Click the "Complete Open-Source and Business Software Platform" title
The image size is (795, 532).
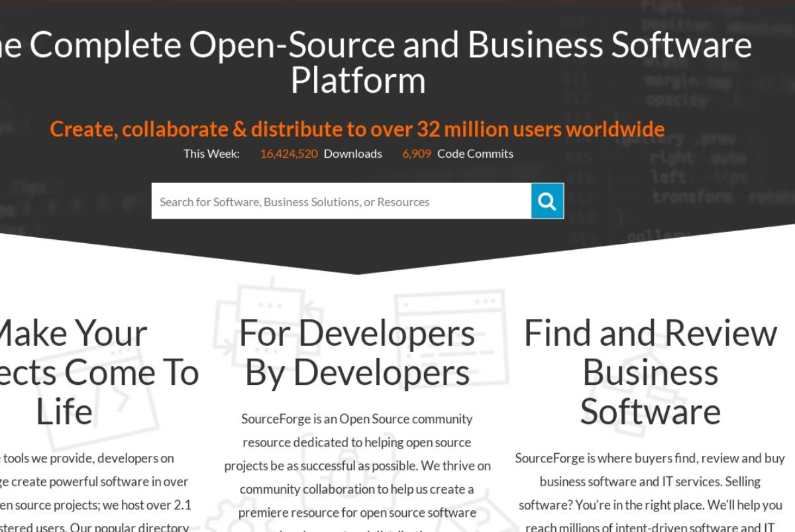(376, 62)
